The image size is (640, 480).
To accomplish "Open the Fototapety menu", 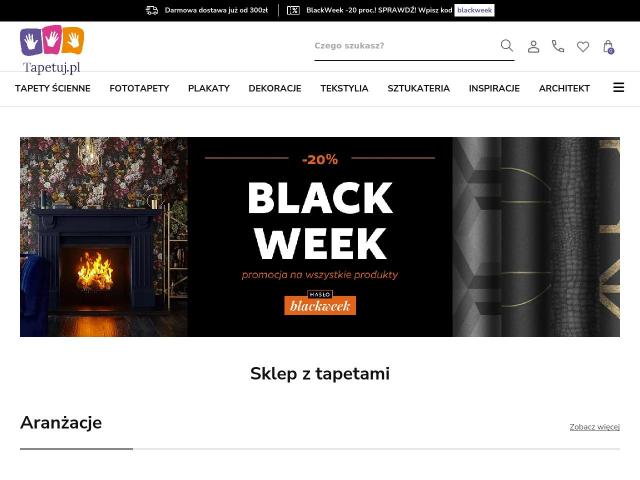I will (139, 88).
